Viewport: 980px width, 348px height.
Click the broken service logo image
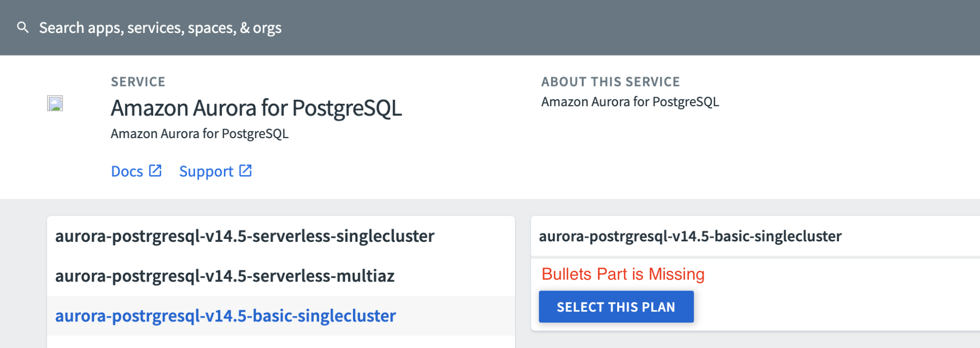pos(55,103)
